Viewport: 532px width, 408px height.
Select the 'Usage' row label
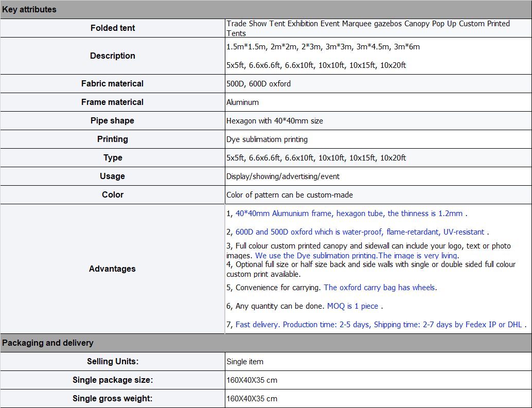click(x=113, y=176)
